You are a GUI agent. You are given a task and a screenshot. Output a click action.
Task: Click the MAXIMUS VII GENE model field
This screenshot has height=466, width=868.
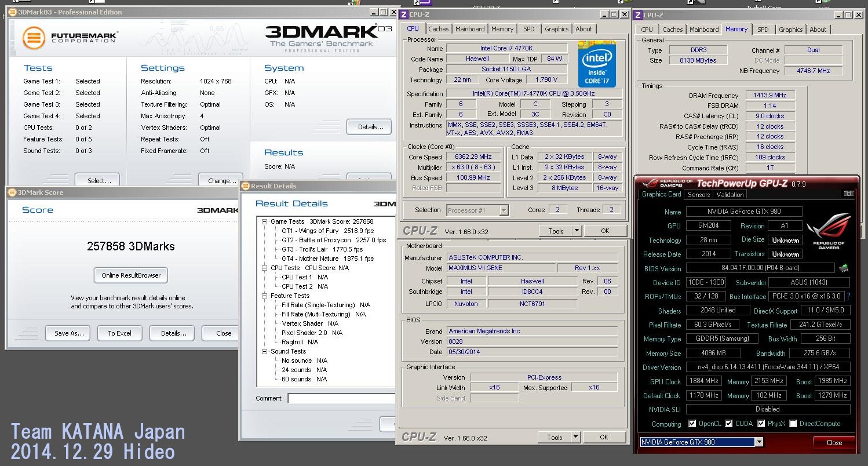(501, 268)
